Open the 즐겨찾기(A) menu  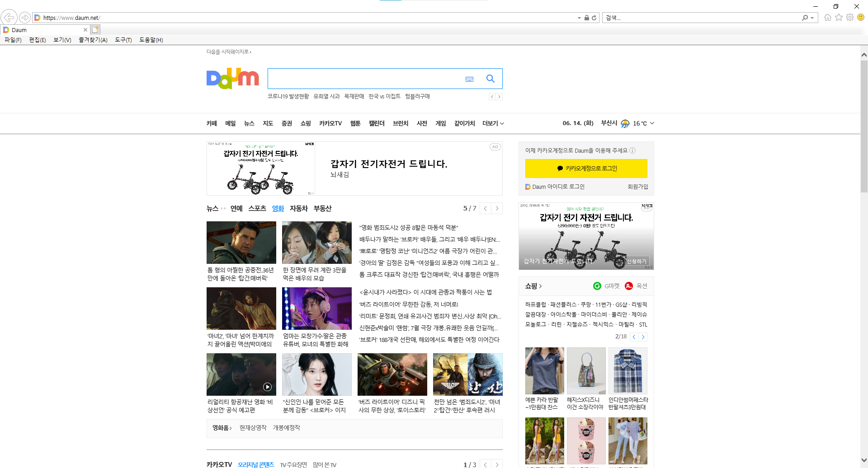[x=93, y=40]
